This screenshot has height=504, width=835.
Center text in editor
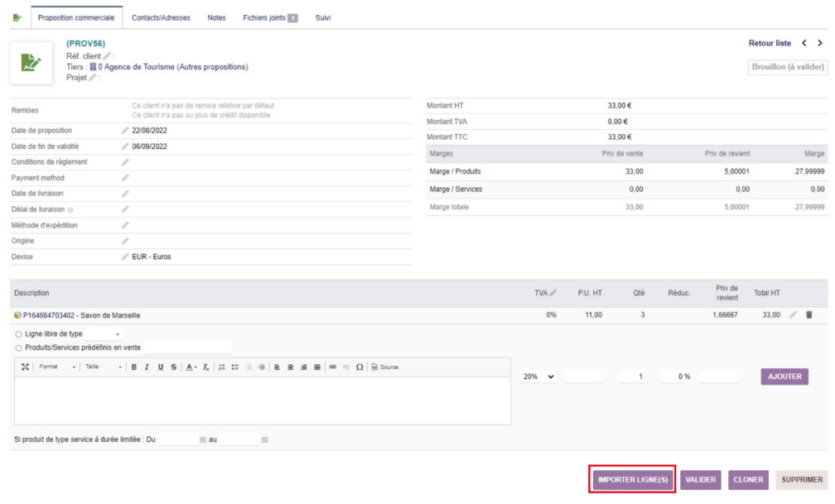pos(290,367)
